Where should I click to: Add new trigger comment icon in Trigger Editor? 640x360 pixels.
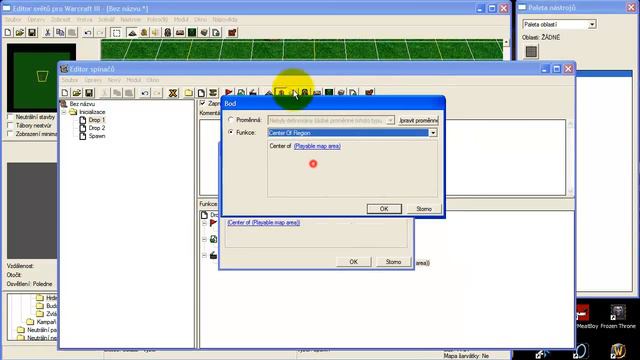coord(213,93)
